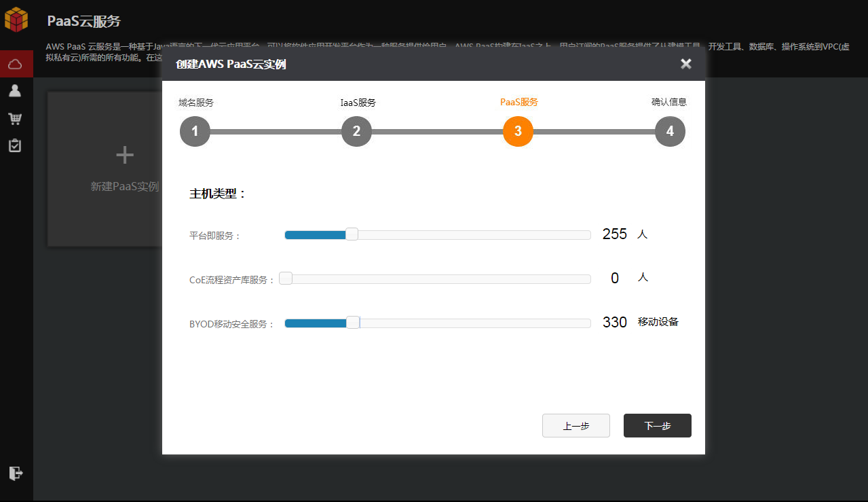This screenshot has width=868, height=502.
Task: Click the 上一步 previous step button
Action: click(x=576, y=426)
